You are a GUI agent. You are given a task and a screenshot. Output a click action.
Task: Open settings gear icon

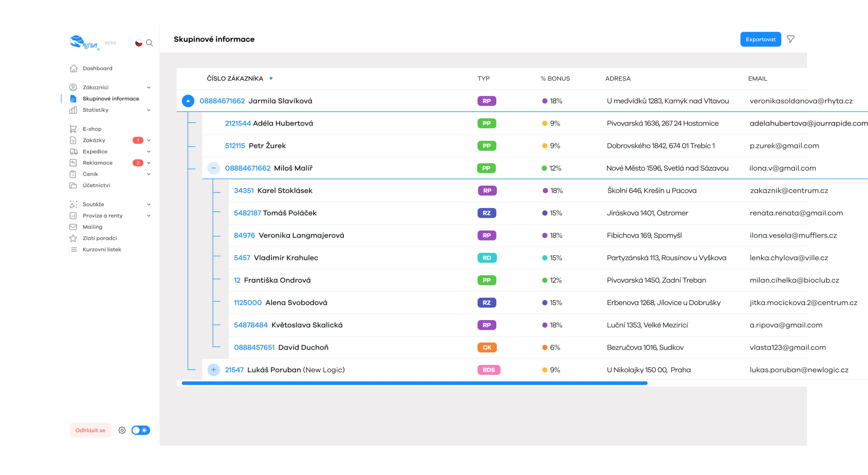click(122, 430)
